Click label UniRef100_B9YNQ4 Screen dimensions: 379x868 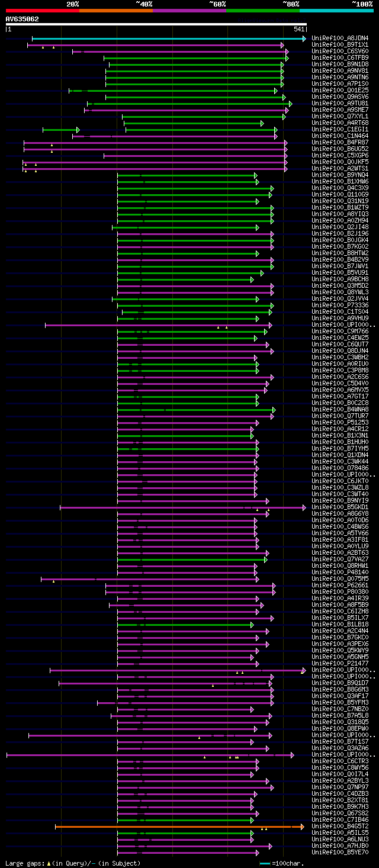(x=340, y=175)
